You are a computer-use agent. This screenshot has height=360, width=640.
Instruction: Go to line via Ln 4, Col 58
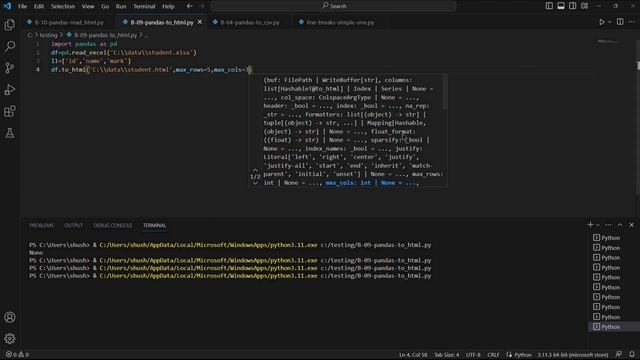[413, 354]
